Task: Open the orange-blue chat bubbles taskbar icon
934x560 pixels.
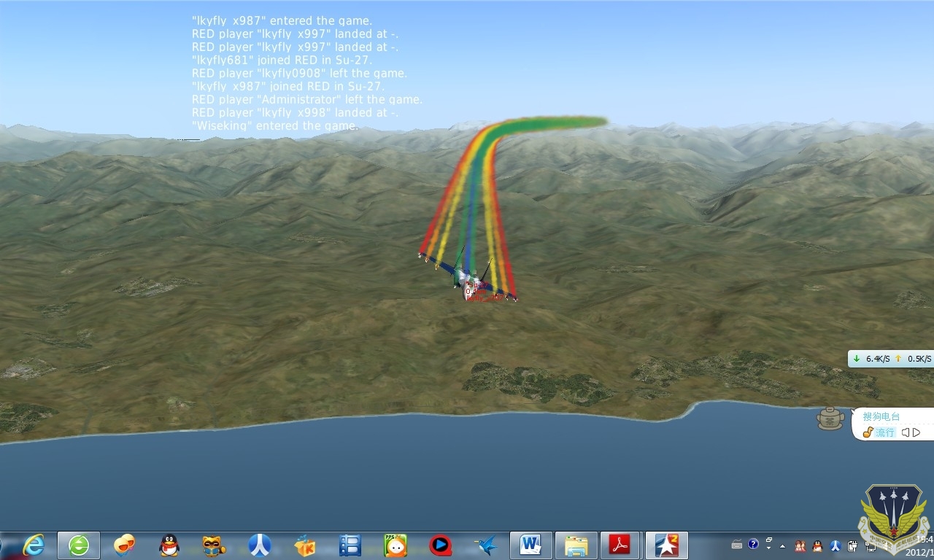Action: pyautogui.click(x=125, y=545)
